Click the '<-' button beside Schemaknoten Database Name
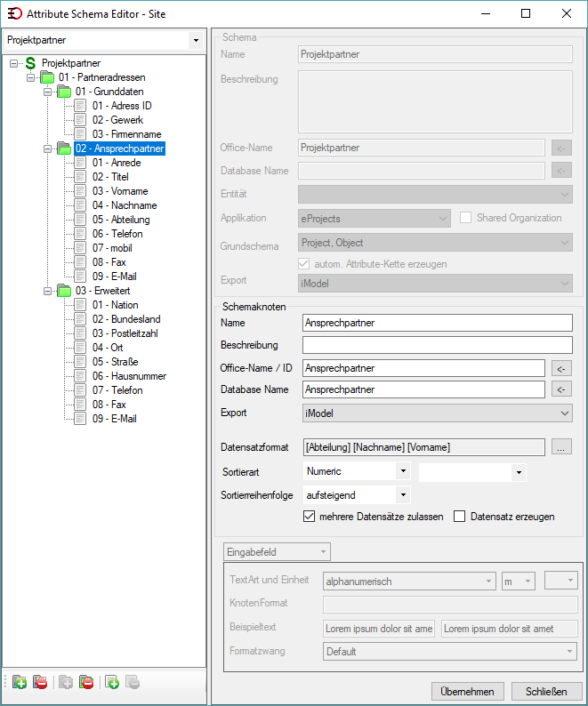Screen dimensions: 588x706 [x=561, y=389]
